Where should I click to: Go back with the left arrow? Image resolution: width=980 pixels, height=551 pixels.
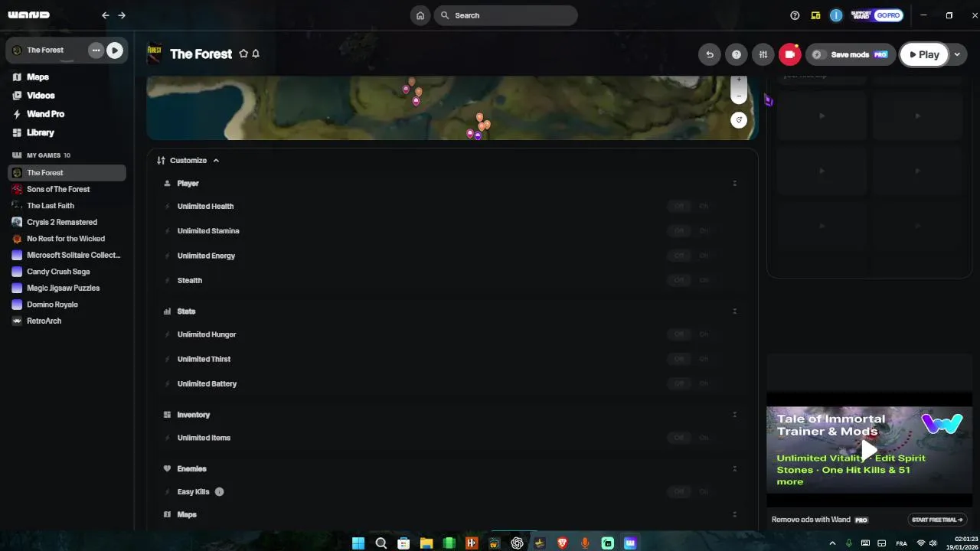click(106, 15)
